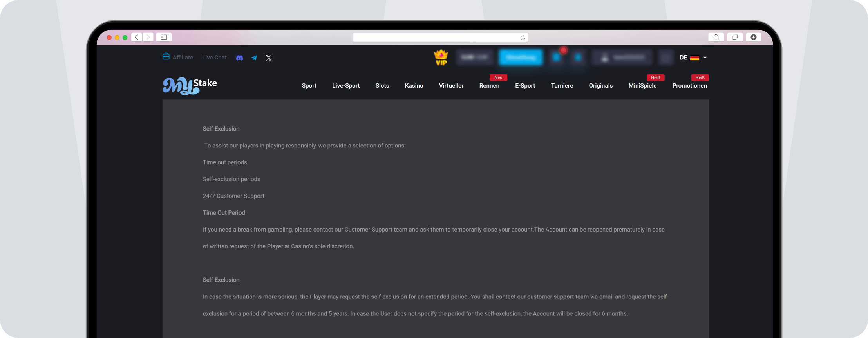Open the Kasino menu
Viewport: 868px width, 338px height.
click(x=414, y=86)
